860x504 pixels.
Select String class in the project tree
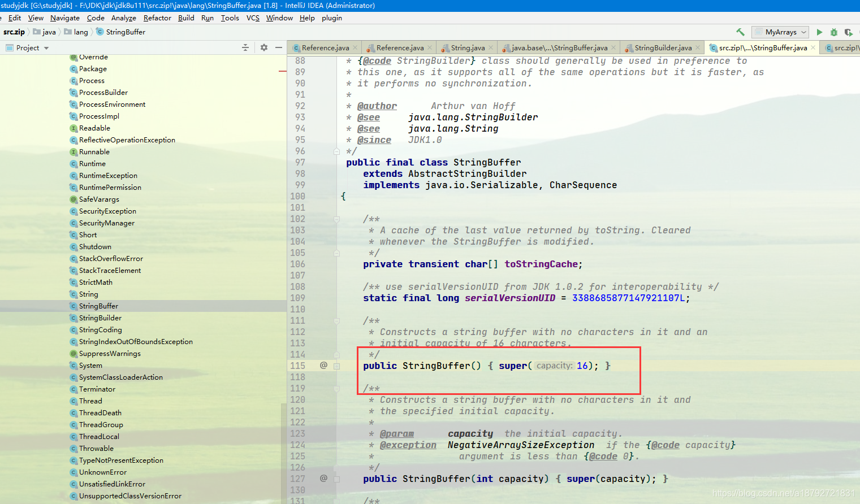[x=88, y=294]
